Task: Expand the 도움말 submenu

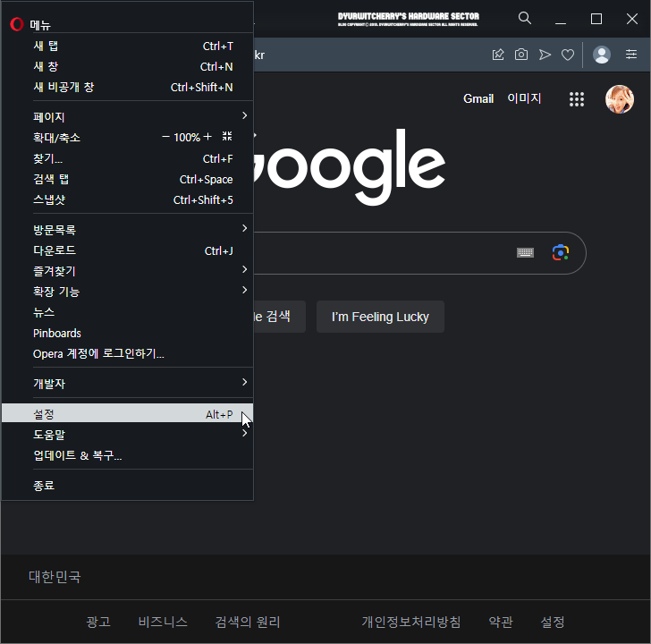Action: pos(128,435)
